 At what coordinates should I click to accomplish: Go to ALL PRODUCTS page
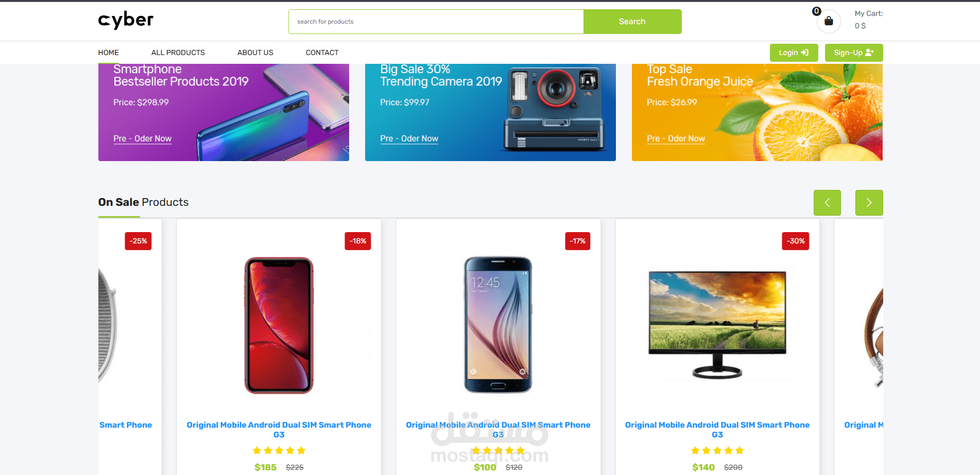178,52
